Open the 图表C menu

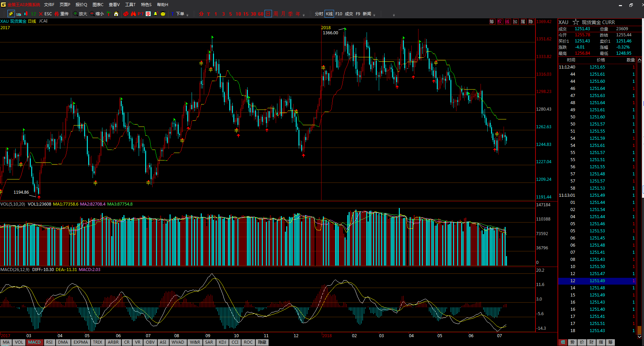coord(98,4)
